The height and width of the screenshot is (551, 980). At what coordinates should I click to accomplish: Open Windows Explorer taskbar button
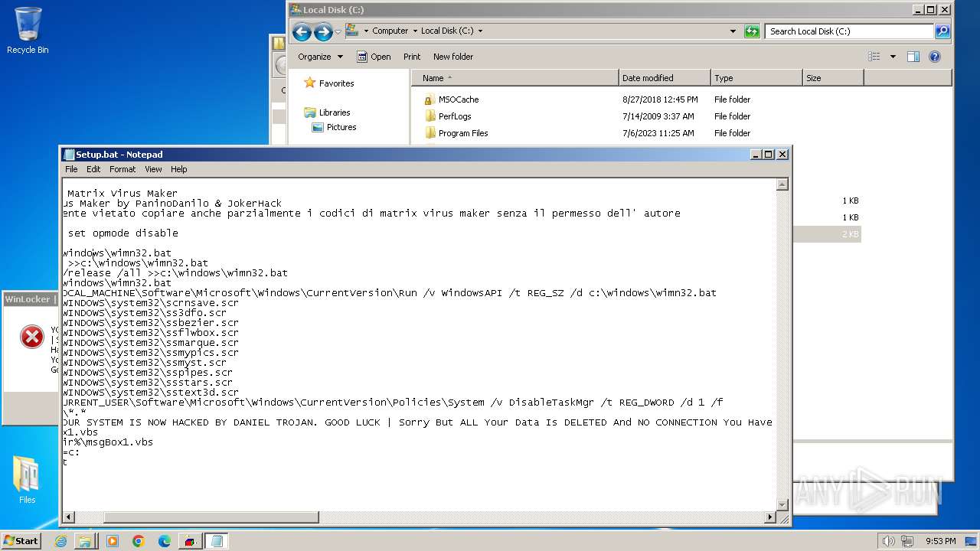pyautogui.click(x=85, y=541)
